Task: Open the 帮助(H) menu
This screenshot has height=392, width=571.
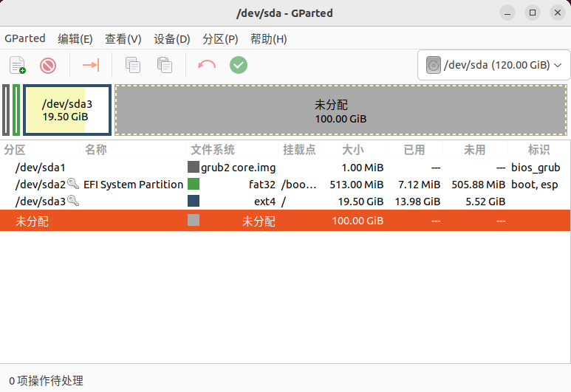Action: click(x=269, y=38)
